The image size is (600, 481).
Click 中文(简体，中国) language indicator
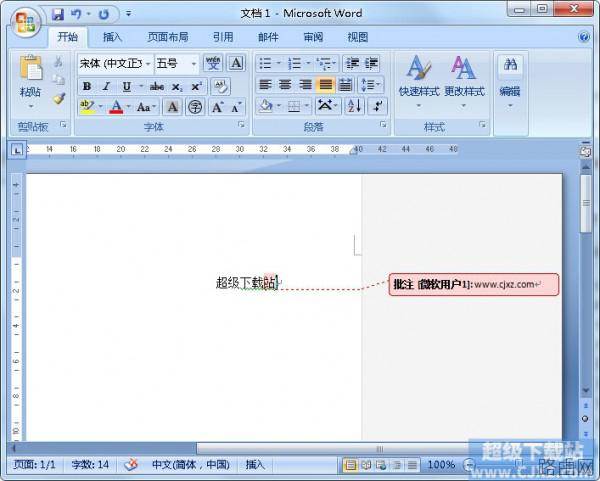tap(191, 465)
